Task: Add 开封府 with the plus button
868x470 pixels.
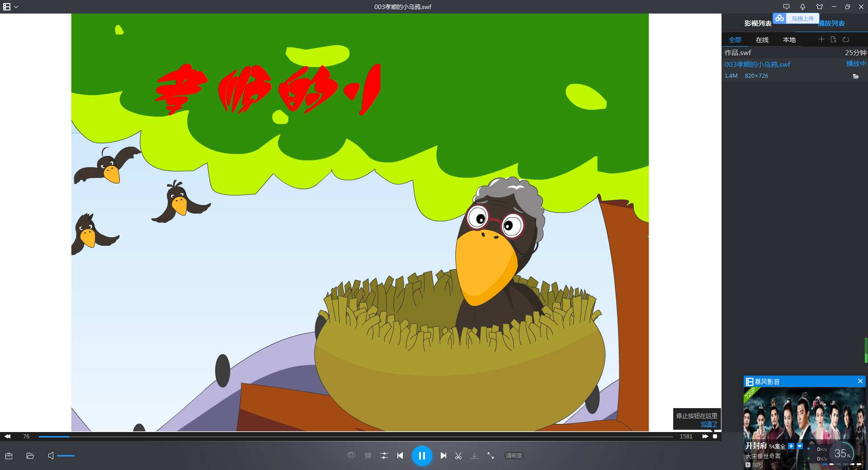Action: (x=791, y=446)
